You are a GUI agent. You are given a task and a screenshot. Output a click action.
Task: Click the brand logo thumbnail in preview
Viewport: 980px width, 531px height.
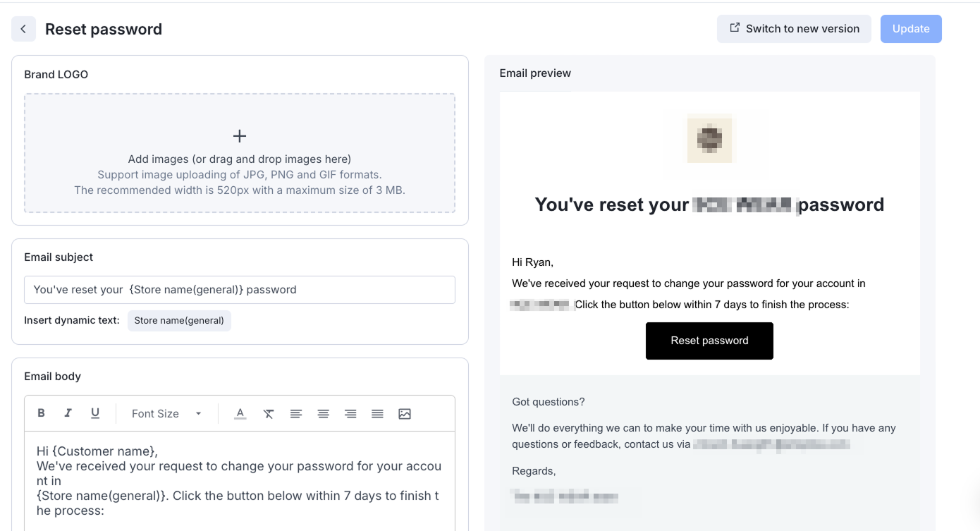pyautogui.click(x=710, y=139)
